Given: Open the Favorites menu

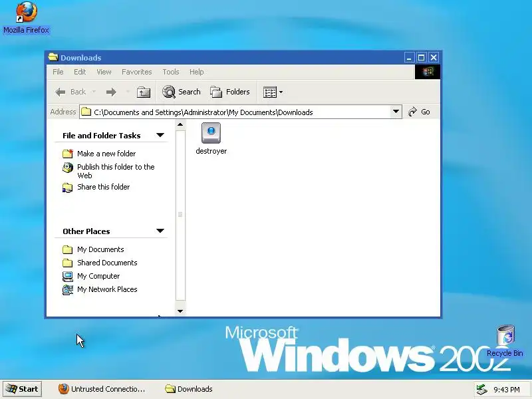Looking at the screenshot, I should pyautogui.click(x=137, y=72).
